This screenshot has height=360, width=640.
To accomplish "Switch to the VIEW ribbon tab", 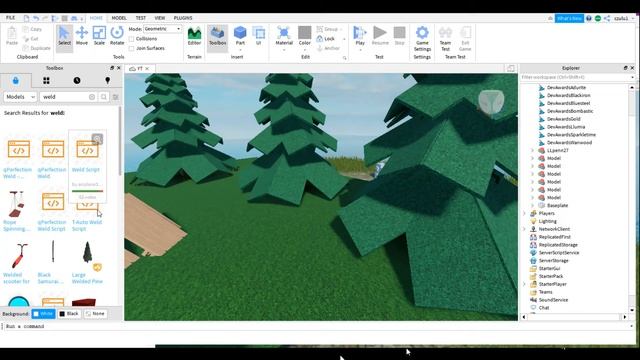I will pos(160,18).
